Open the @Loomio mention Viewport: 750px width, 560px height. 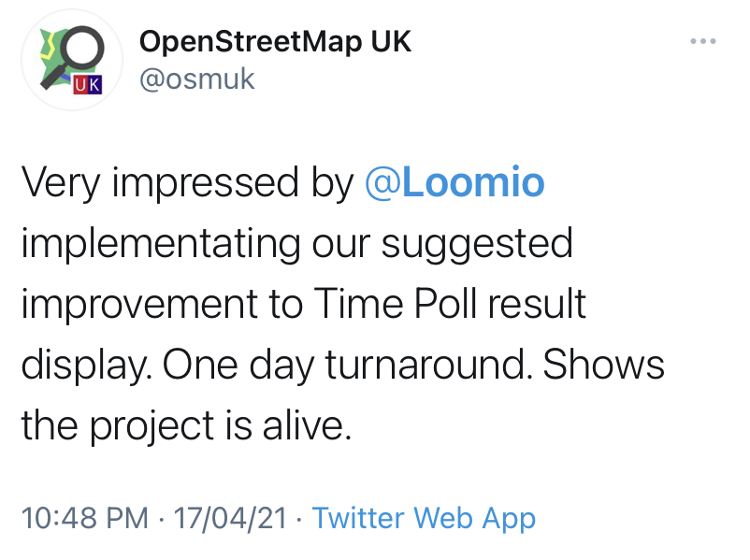tap(454, 182)
